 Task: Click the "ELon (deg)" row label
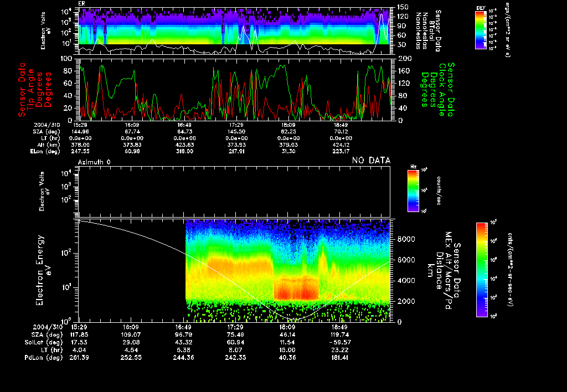[45, 152]
